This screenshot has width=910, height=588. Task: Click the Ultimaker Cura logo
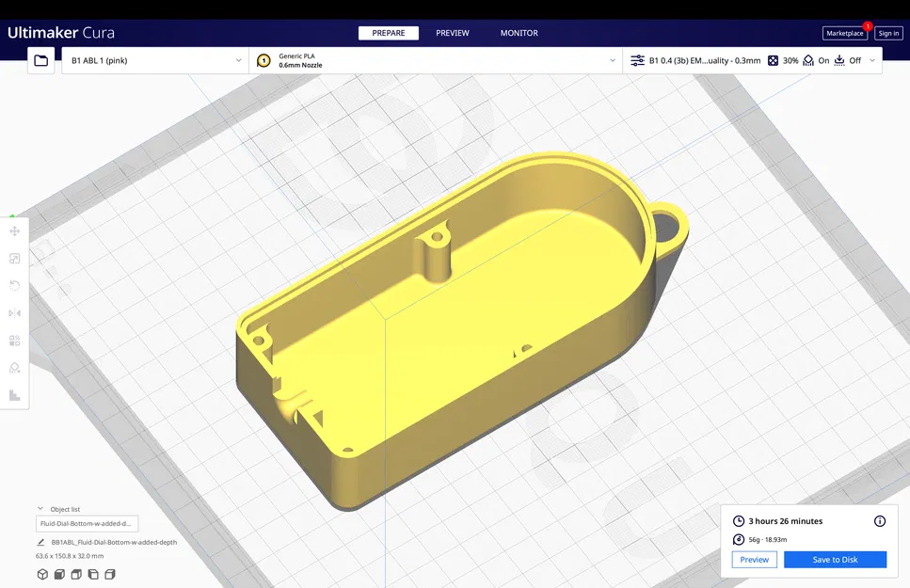click(61, 33)
